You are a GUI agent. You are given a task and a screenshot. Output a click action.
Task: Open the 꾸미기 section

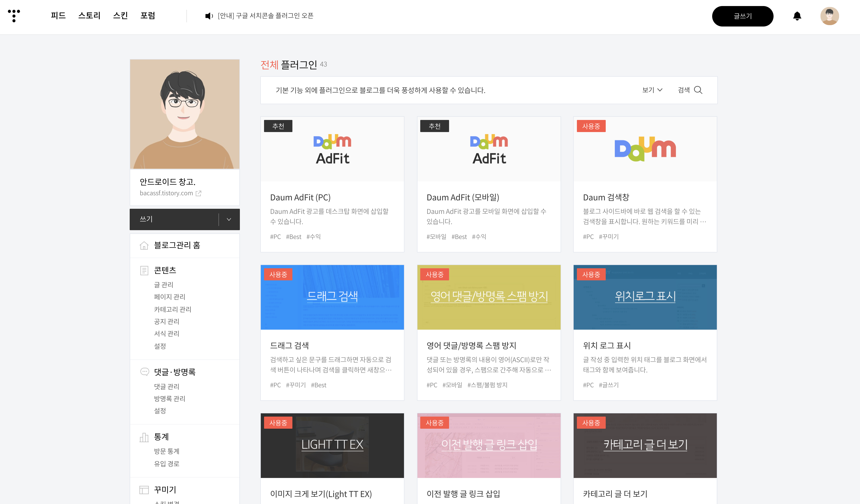click(165, 490)
